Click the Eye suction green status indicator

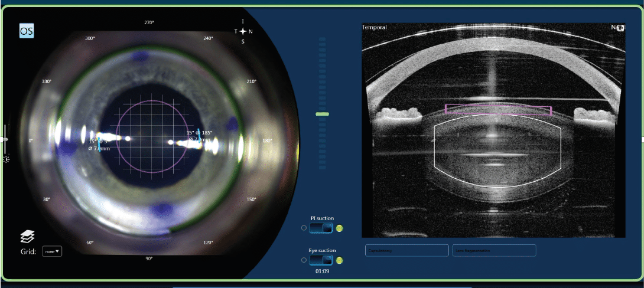coord(339,260)
